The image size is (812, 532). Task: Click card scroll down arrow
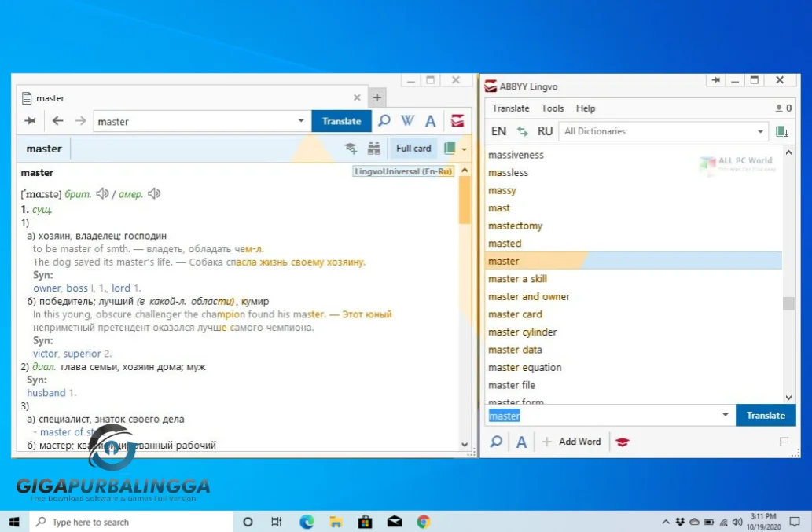pyautogui.click(x=465, y=445)
